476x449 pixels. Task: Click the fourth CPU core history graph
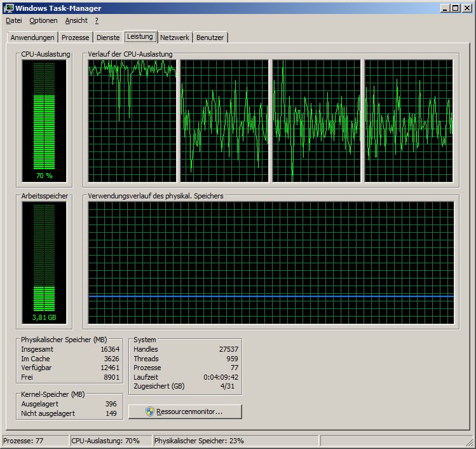(409, 121)
